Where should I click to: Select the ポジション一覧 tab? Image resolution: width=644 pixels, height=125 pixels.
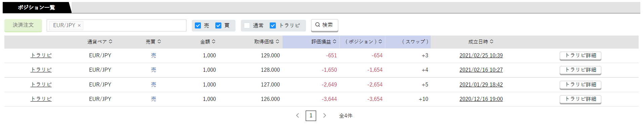[x=37, y=7]
